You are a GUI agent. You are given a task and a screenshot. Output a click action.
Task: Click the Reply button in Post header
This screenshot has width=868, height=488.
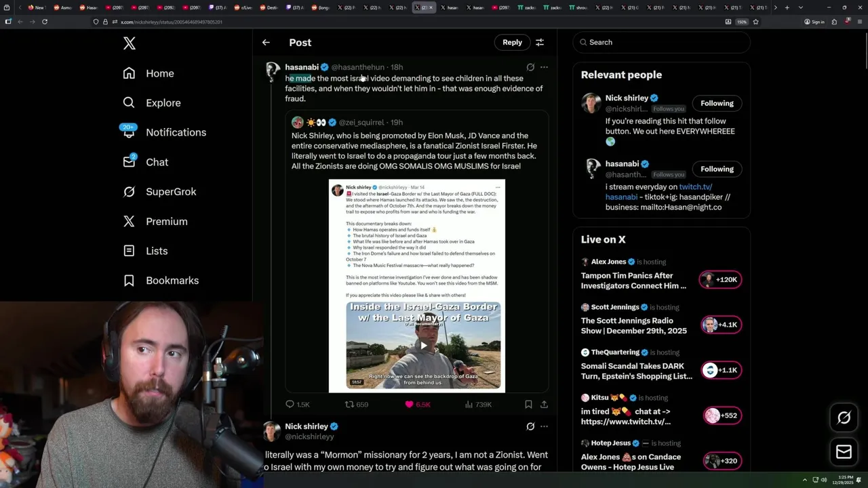tap(512, 42)
